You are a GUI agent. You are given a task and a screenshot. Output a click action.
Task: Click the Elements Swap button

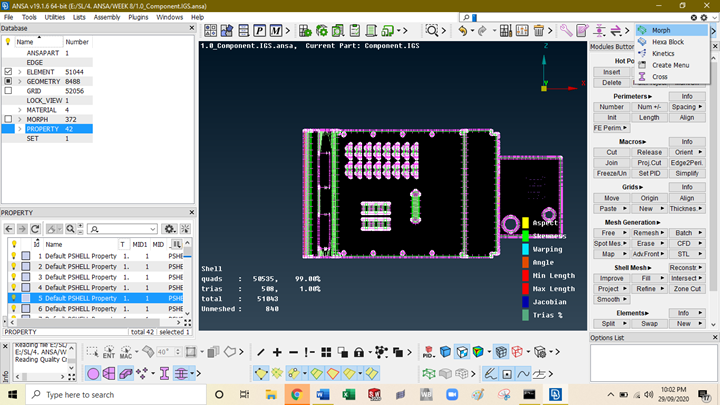pos(649,323)
